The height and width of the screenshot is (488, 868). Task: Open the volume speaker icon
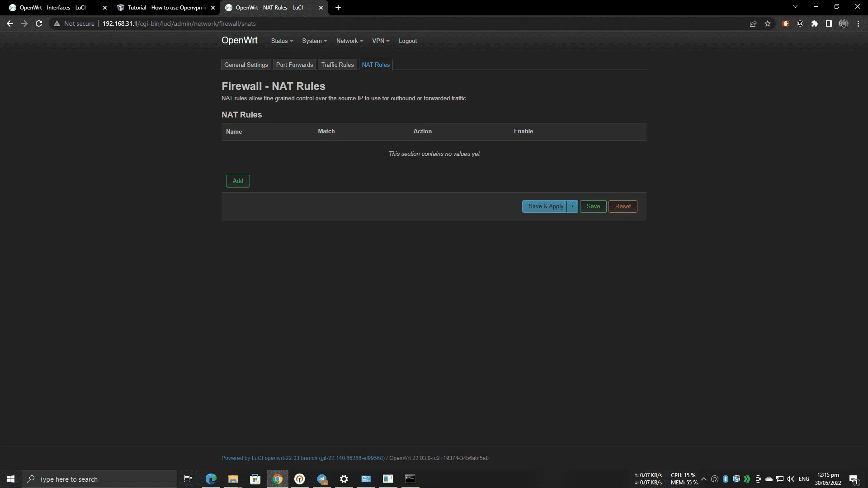coord(791,479)
